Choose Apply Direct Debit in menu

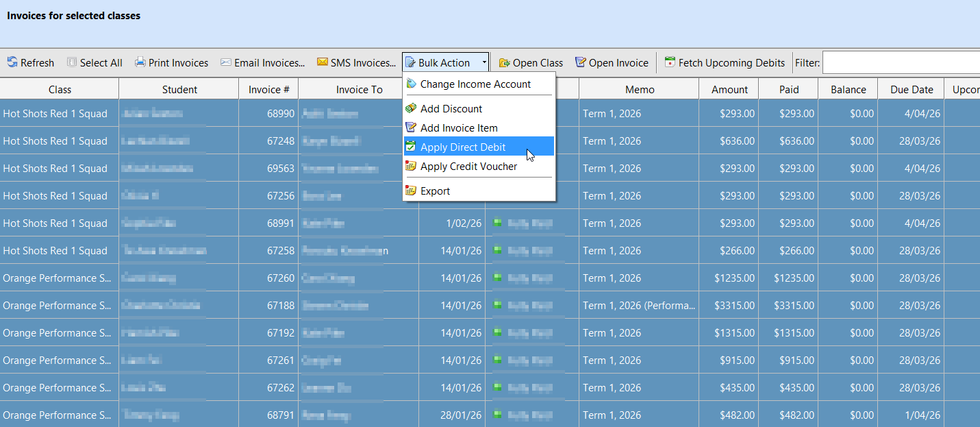coord(463,147)
